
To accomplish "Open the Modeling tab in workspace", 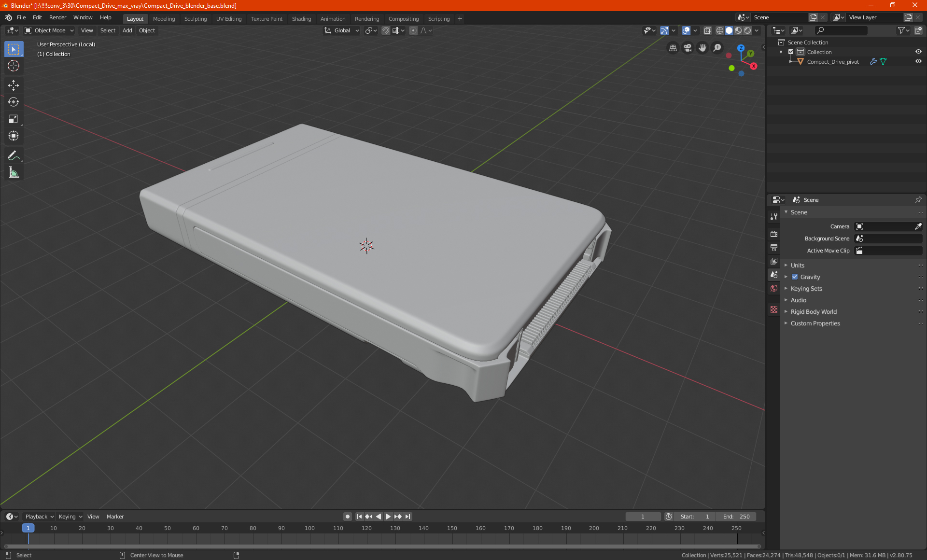I will (x=163, y=18).
